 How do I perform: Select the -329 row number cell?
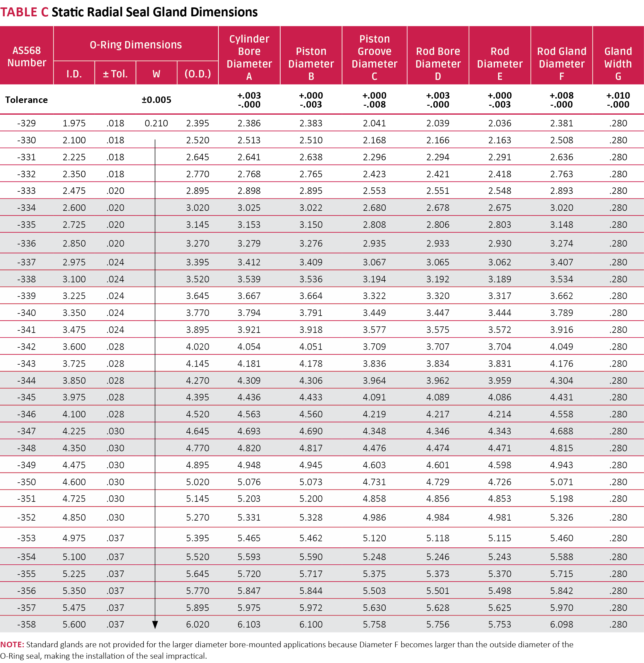click(26, 123)
